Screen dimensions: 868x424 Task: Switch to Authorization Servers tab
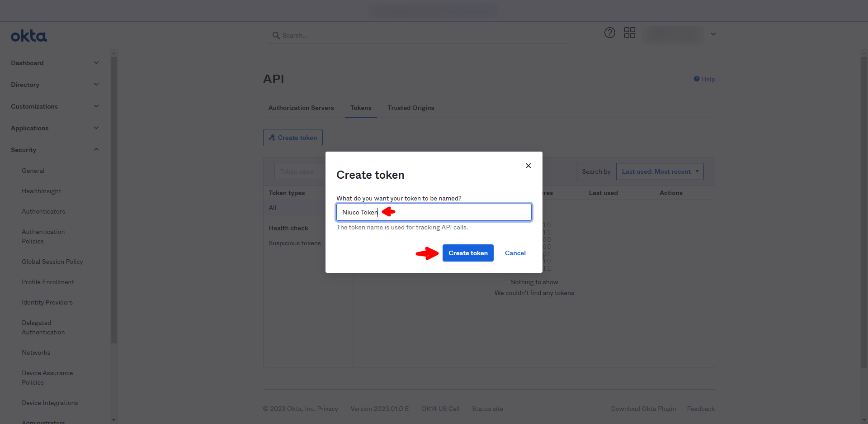coord(301,108)
